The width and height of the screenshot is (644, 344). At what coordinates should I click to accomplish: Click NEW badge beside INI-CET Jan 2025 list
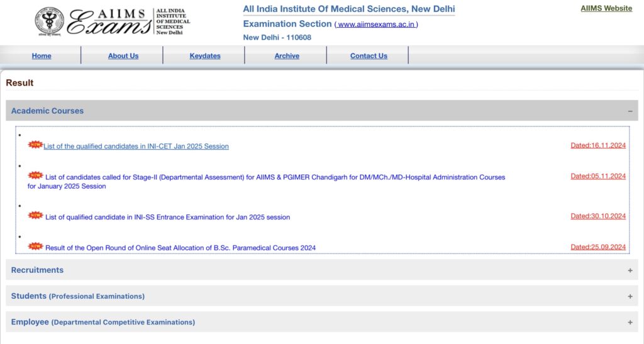click(35, 145)
